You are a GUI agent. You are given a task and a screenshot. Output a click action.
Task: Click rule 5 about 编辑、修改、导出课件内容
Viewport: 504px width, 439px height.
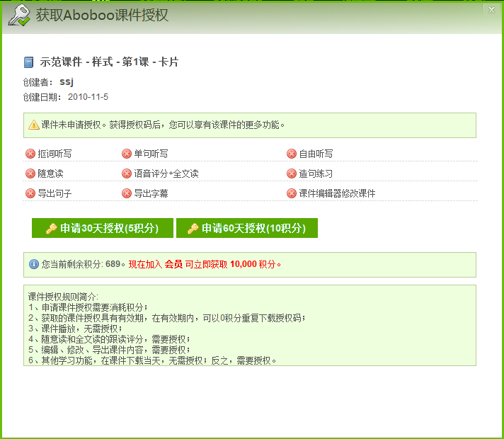pos(109,350)
